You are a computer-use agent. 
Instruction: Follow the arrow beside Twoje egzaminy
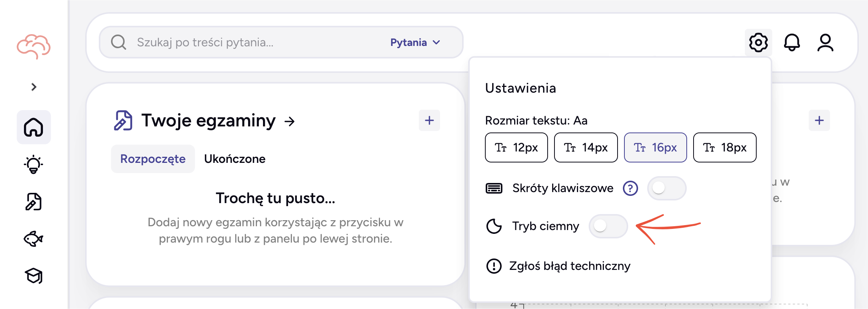pyautogui.click(x=290, y=121)
